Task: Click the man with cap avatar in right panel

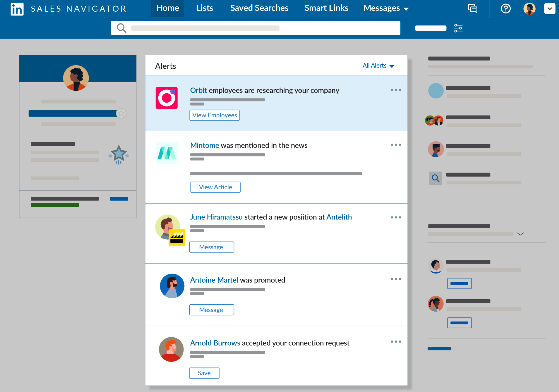Action: pos(436,149)
